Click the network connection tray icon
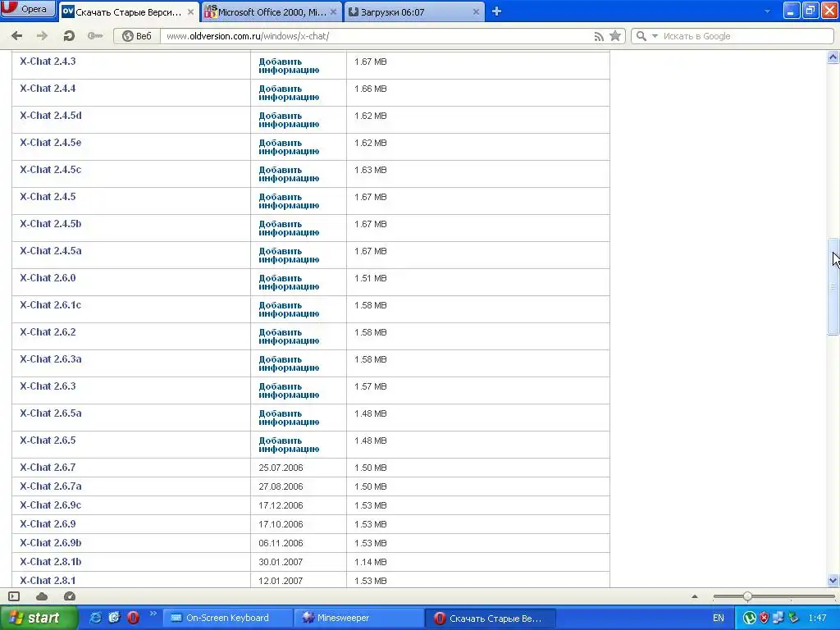The image size is (840, 630). click(778, 618)
